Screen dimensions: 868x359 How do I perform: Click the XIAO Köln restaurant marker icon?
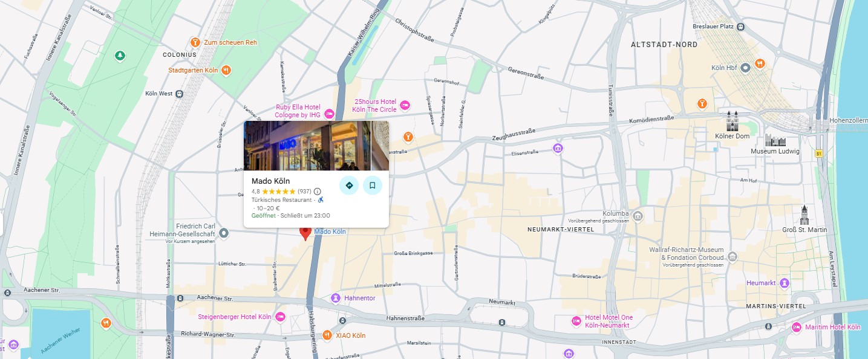click(x=327, y=335)
